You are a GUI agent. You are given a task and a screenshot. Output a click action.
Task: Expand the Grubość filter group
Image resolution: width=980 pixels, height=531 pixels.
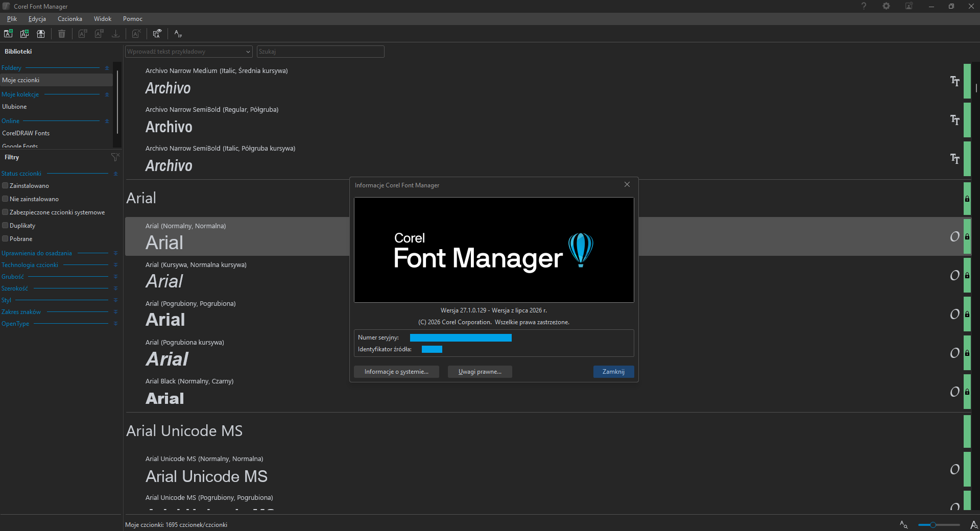coord(115,277)
